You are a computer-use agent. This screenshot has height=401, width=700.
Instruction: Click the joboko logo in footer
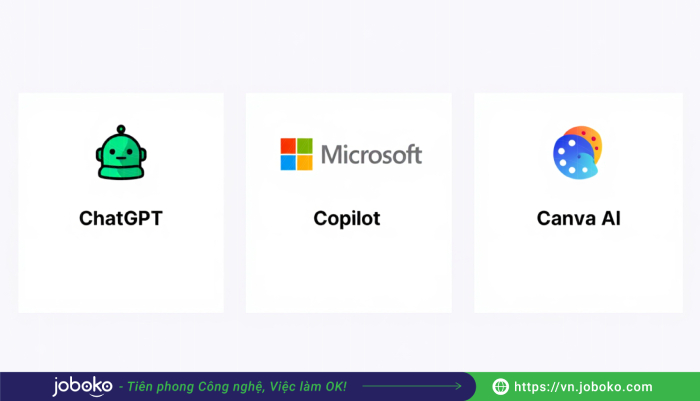[83, 386]
